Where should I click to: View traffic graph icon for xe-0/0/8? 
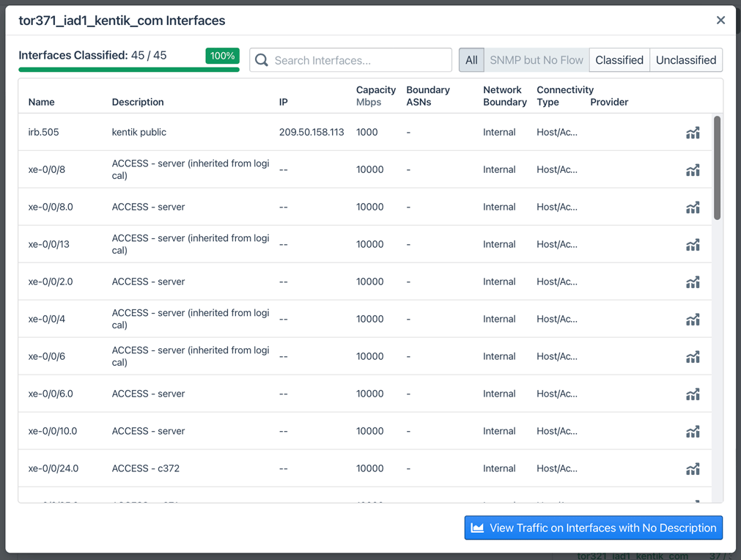pyautogui.click(x=693, y=169)
